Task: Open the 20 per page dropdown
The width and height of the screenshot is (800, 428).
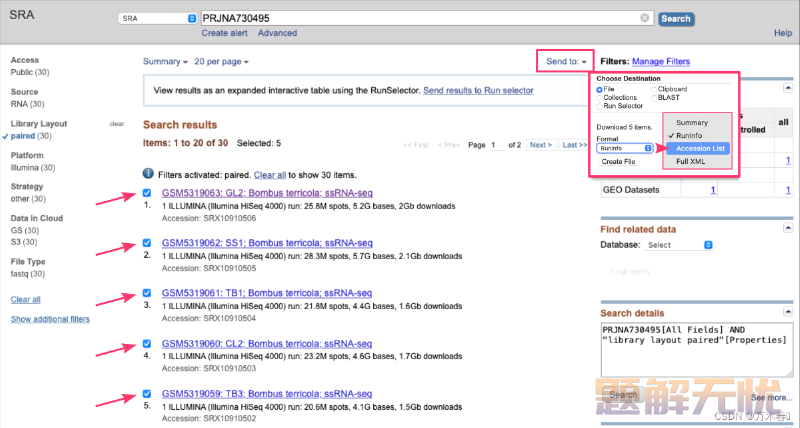Action: (221, 61)
